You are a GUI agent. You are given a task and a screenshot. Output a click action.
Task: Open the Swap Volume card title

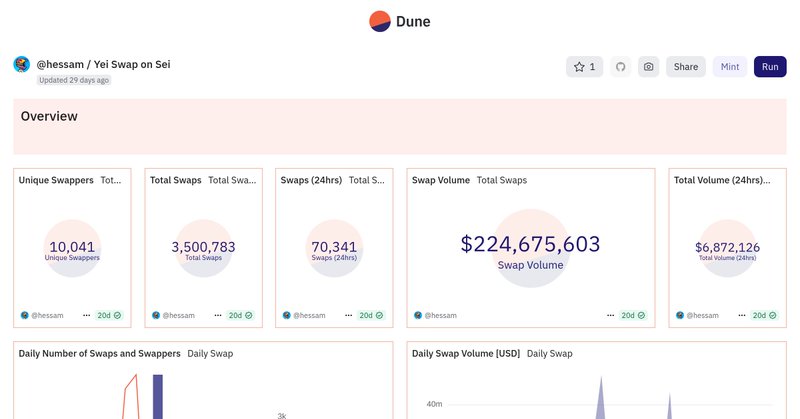[441, 180]
